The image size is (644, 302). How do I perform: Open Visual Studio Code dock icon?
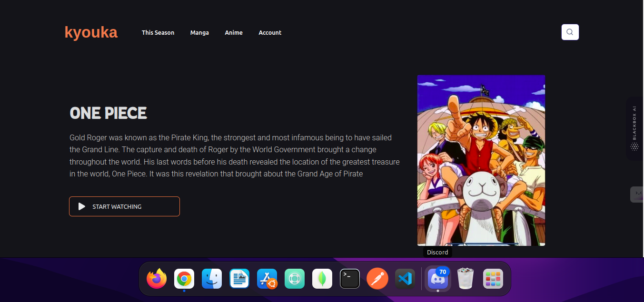405,279
